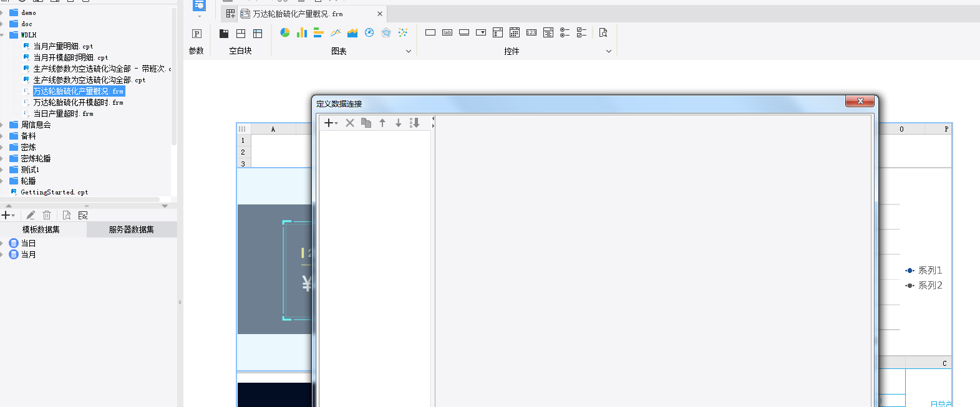This screenshot has height=407, width=980.
Task: Close the 万达轮胎硫化产量概况.frm tab
Action: click(x=380, y=14)
